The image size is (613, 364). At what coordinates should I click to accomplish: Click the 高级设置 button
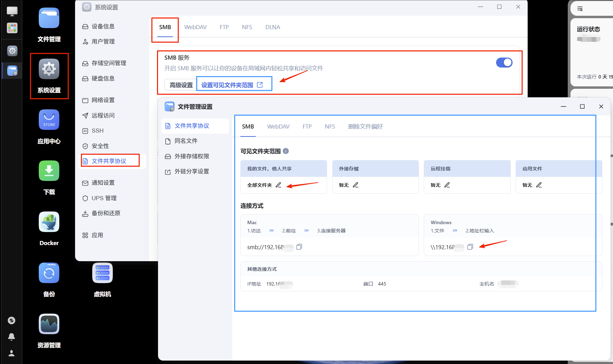(181, 85)
